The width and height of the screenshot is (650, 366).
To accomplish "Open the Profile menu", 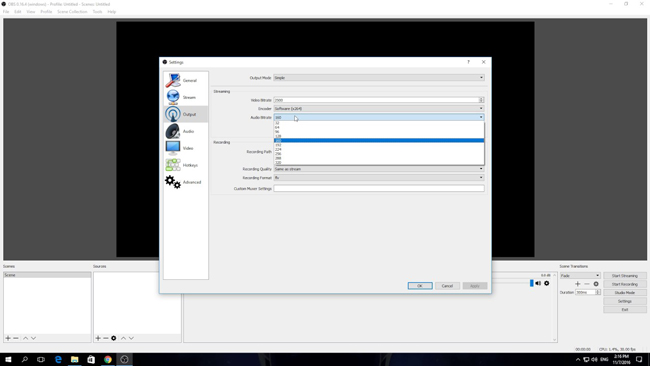I will pos(46,12).
